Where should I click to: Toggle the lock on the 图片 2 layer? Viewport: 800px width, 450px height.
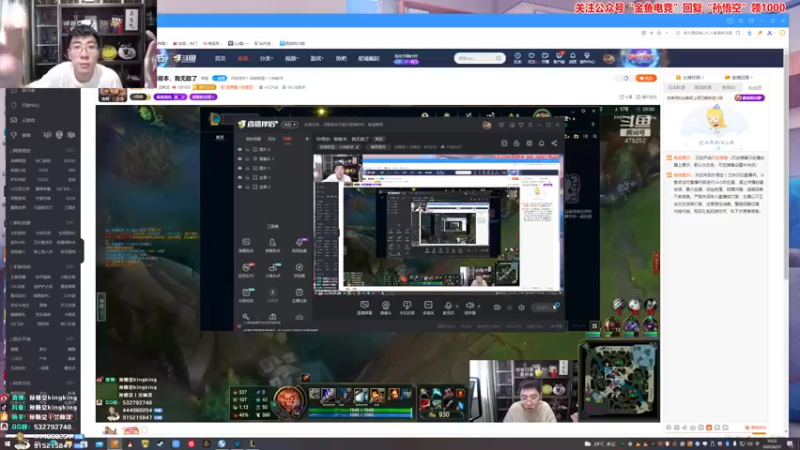click(247, 149)
